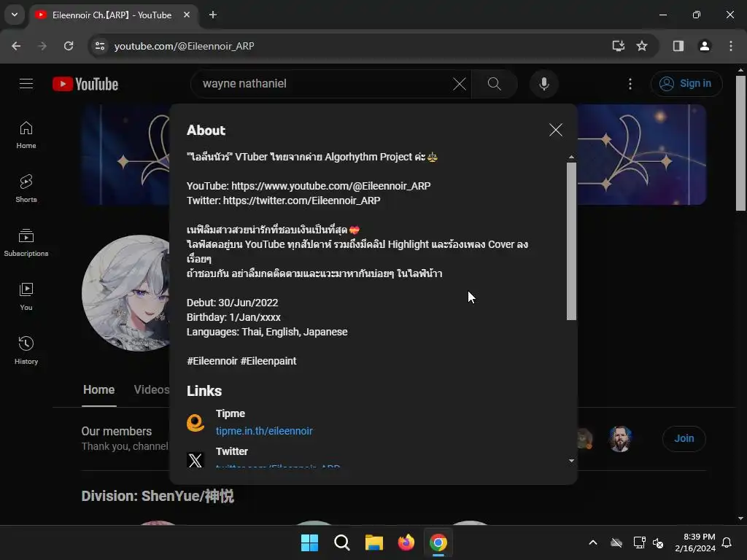Open Firefox from taskbar

click(406, 542)
